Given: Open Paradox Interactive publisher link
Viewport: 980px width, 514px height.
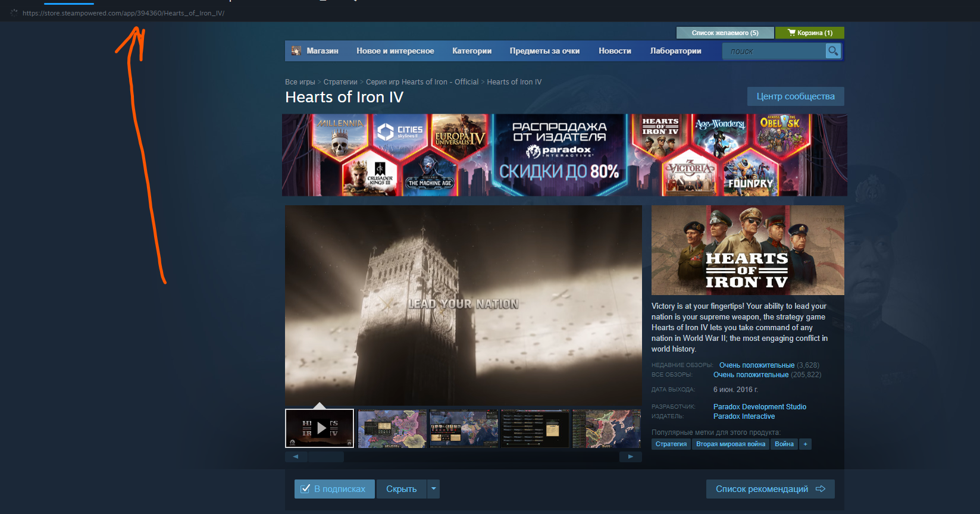Looking at the screenshot, I should (744, 416).
